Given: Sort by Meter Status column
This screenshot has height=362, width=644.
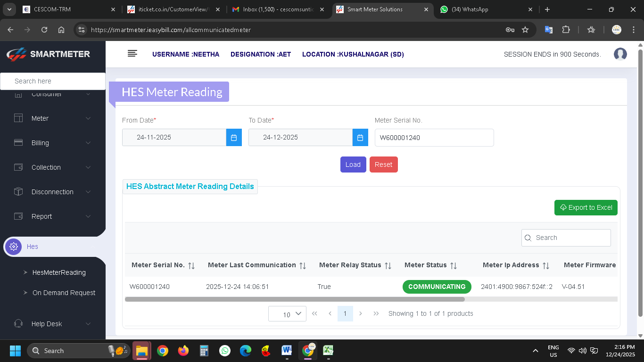Looking at the screenshot, I should point(454,265).
